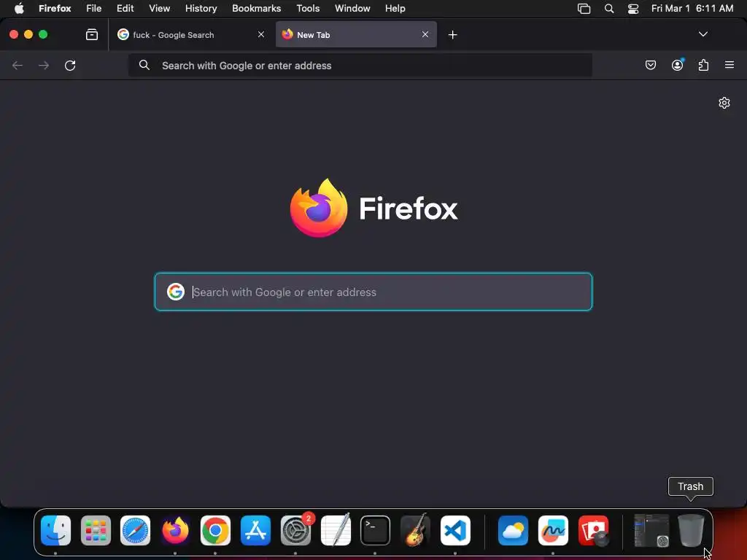Go back using the back arrow
This screenshot has width=747, height=560.
point(18,65)
